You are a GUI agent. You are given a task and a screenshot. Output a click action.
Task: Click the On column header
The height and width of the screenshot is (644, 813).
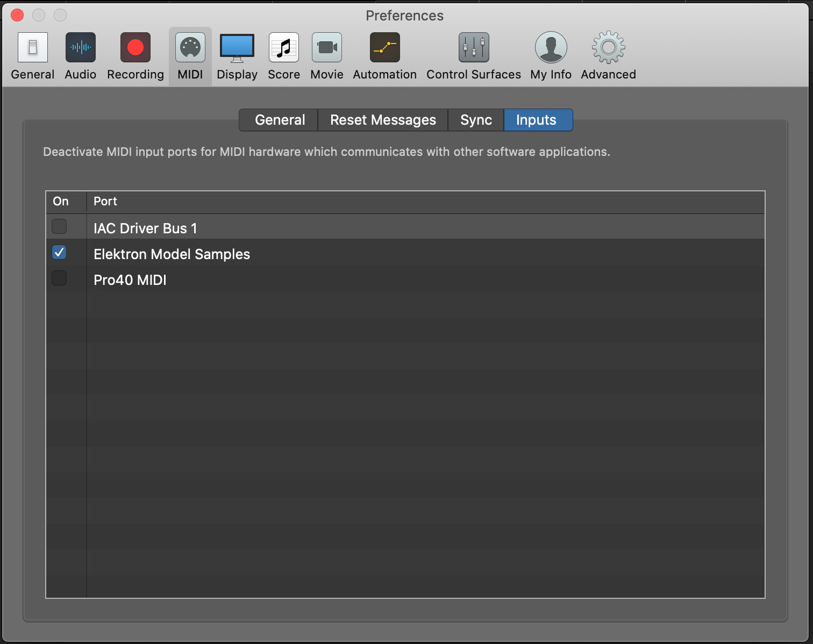click(x=66, y=202)
